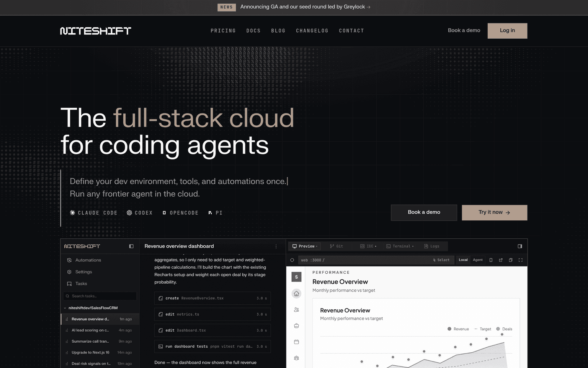Select the Revenue overview task row
588x368 pixels.
(100, 319)
